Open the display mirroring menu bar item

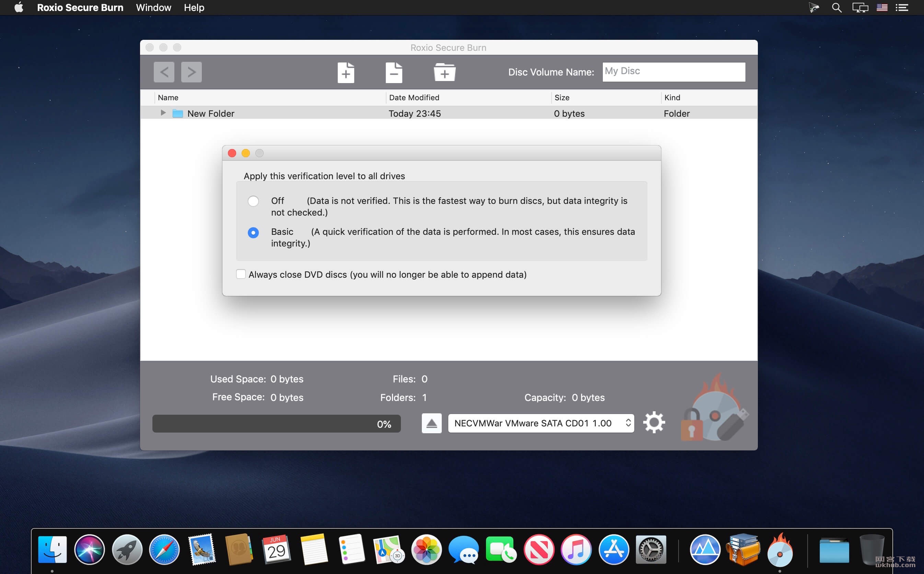(x=860, y=8)
